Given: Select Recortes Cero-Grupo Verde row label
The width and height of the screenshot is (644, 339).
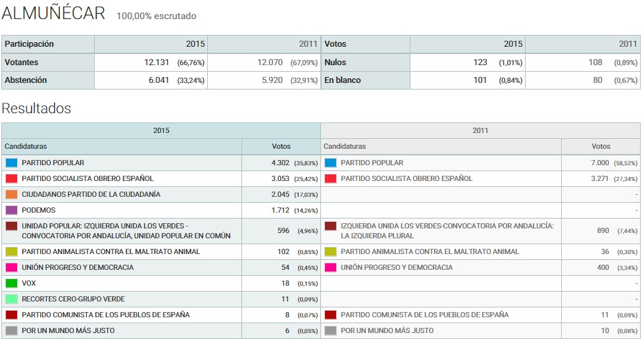Looking at the screenshot, I should pyautogui.click(x=73, y=299).
